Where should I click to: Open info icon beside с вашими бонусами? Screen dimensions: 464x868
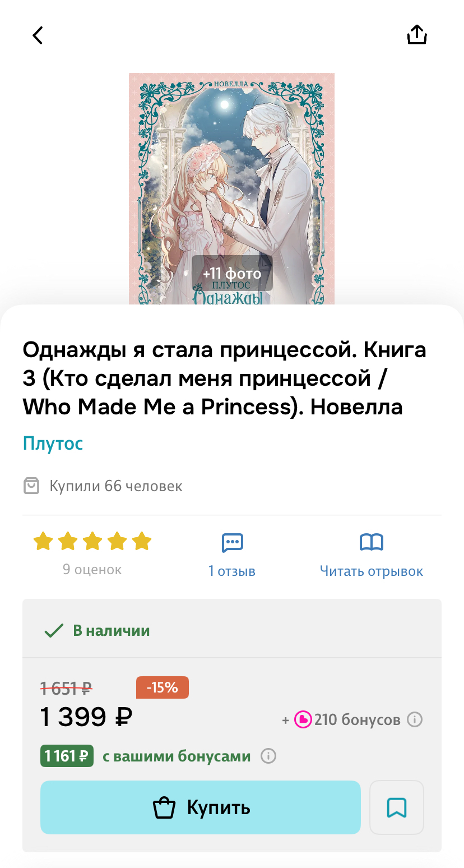(268, 756)
